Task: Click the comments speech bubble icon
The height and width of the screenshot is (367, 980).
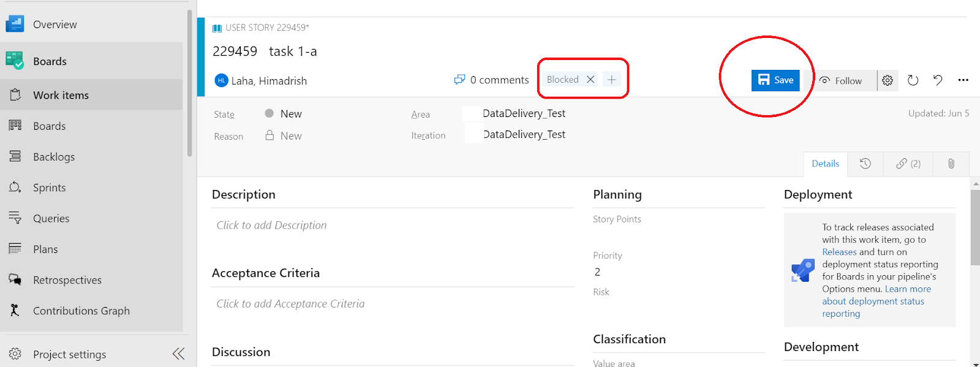Action: [459, 80]
